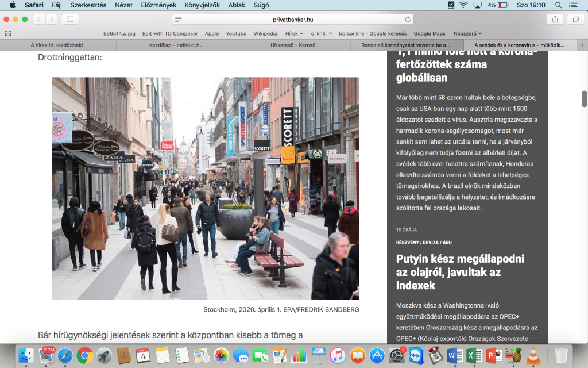Switch to Kezdőlap - Indirekt.hu tab
The height and width of the screenshot is (368, 588).
tap(175, 44)
